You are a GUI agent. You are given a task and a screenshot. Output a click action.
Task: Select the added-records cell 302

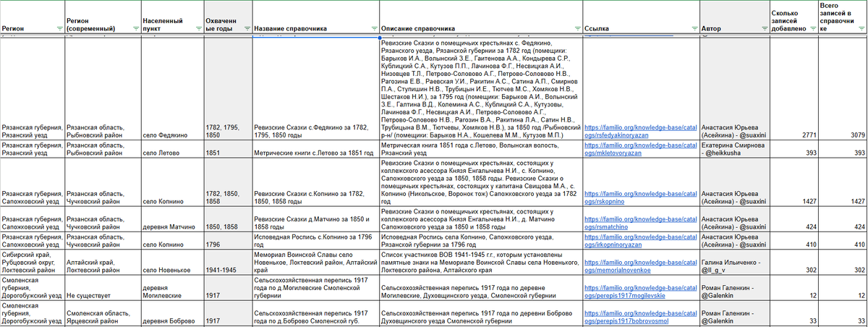[793, 262]
